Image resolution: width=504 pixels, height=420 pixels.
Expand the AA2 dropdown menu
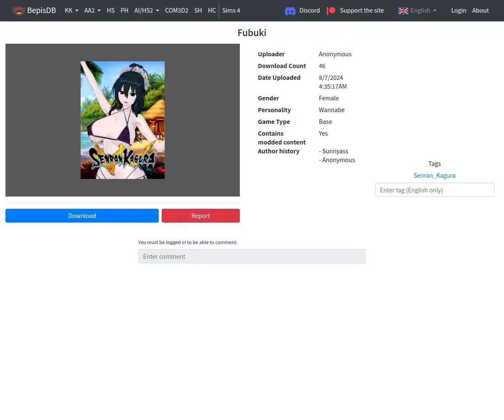[92, 10]
